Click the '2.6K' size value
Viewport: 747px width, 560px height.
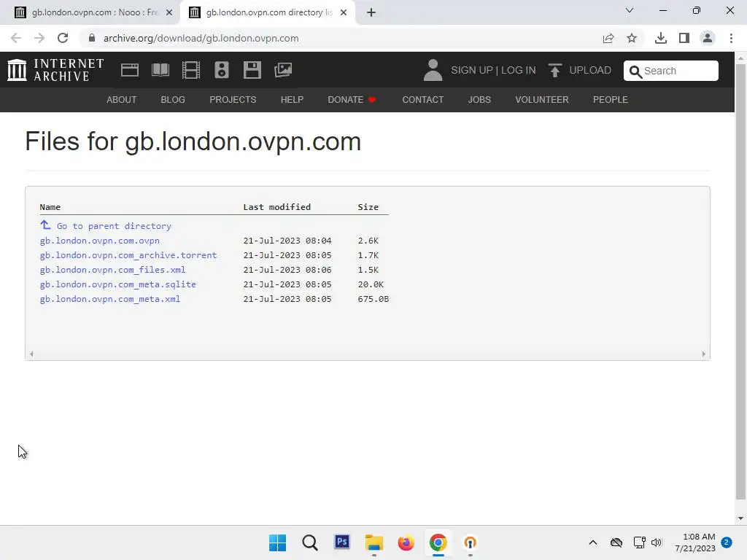368,241
